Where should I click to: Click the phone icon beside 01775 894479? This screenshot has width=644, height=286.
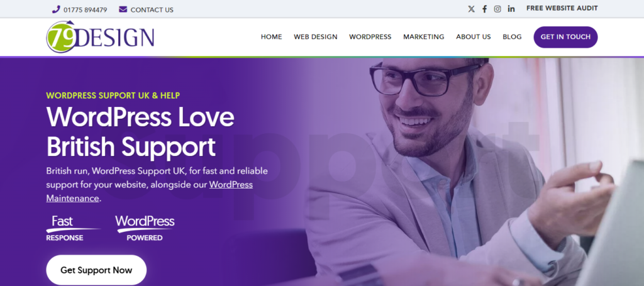tap(56, 9)
